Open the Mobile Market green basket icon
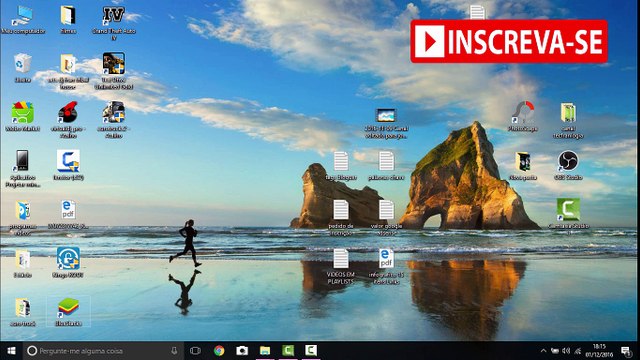 click(23, 116)
